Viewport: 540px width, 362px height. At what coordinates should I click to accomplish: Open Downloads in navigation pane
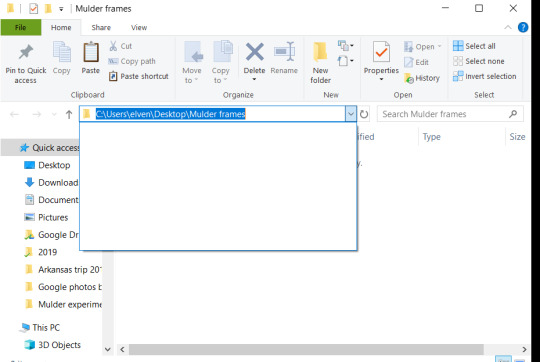point(51,183)
